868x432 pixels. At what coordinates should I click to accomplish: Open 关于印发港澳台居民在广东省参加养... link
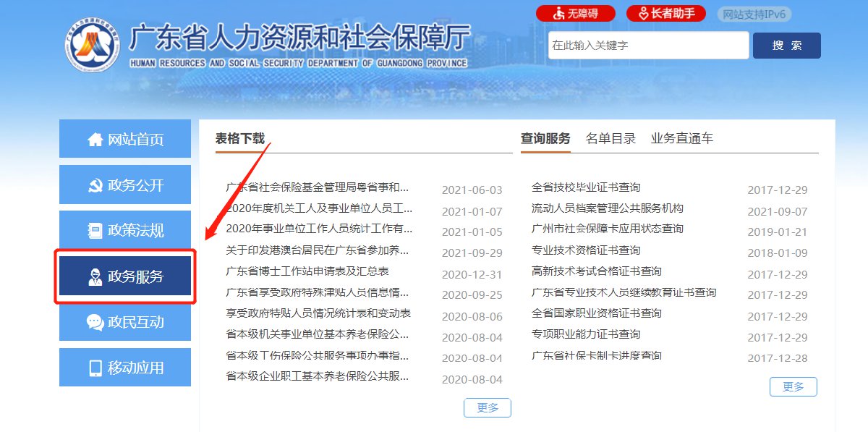pyautogui.click(x=318, y=250)
